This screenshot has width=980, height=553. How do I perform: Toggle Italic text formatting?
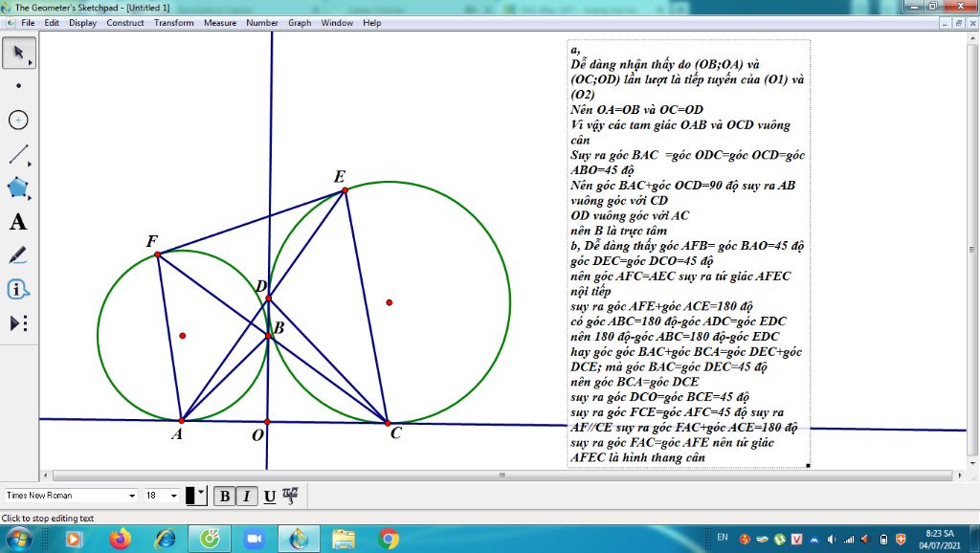pos(247,497)
